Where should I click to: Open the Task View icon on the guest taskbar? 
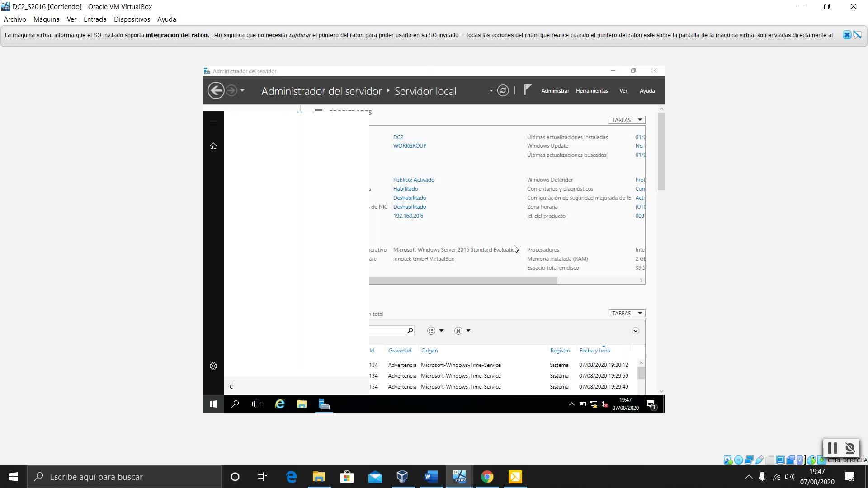tap(257, 404)
